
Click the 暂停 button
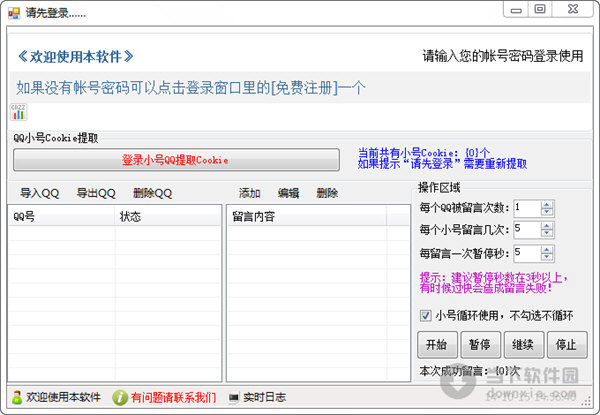pyautogui.click(x=480, y=345)
